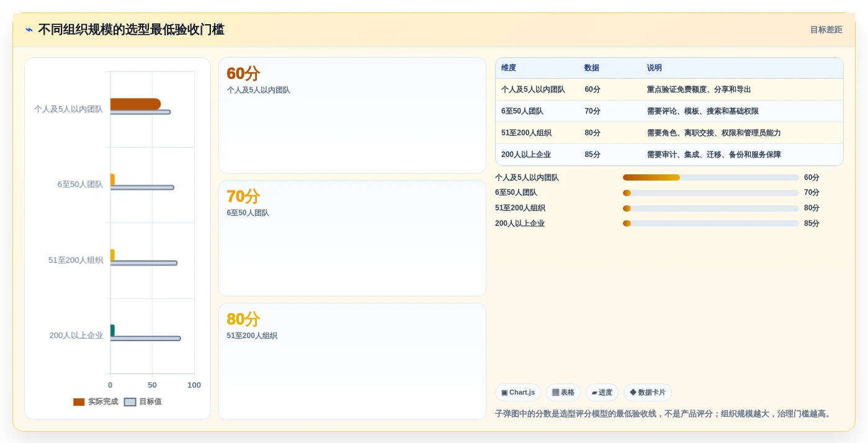Click the 维度 column header
The width and height of the screenshot is (868, 443).
509,68
